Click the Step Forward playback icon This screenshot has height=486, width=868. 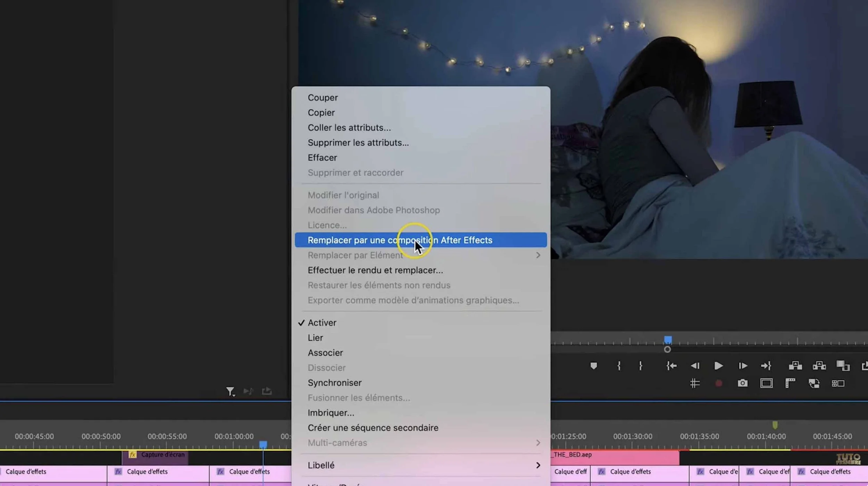[x=743, y=365]
